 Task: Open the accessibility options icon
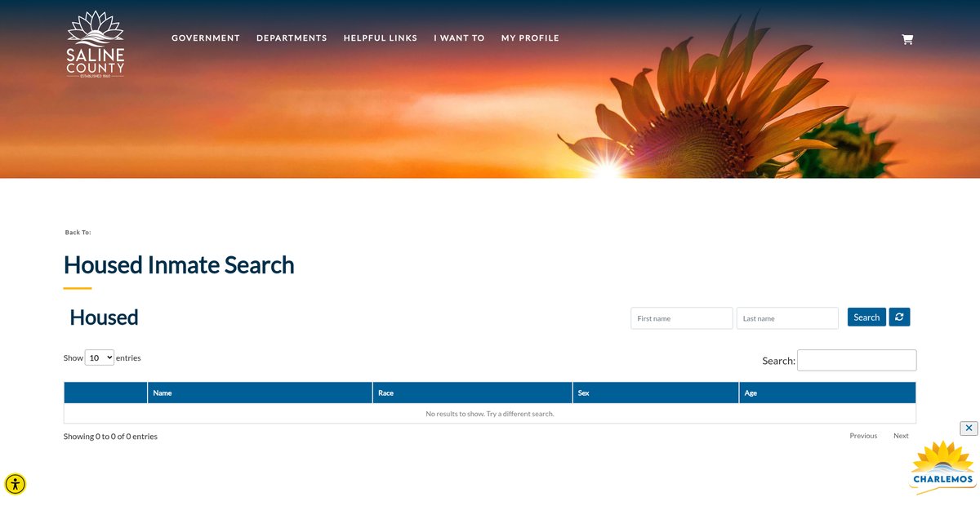point(16,484)
